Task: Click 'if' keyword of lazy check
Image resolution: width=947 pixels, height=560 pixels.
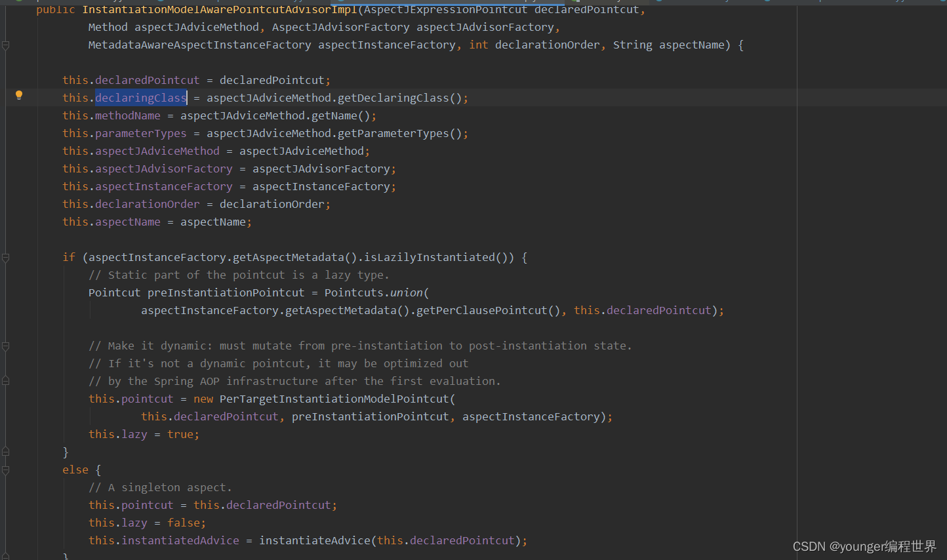Action: click(x=69, y=257)
